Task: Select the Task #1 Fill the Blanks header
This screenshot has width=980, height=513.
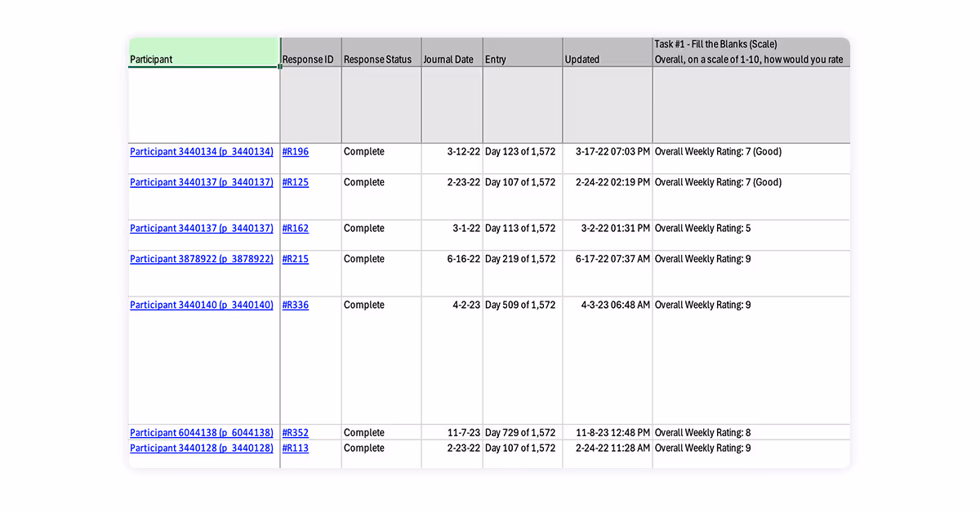Action: (750, 51)
